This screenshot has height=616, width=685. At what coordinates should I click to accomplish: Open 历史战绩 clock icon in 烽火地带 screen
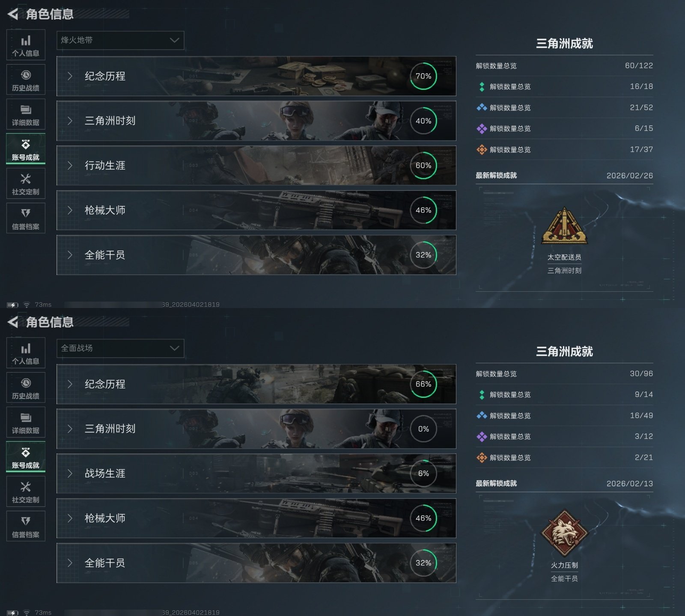point(26,75)
